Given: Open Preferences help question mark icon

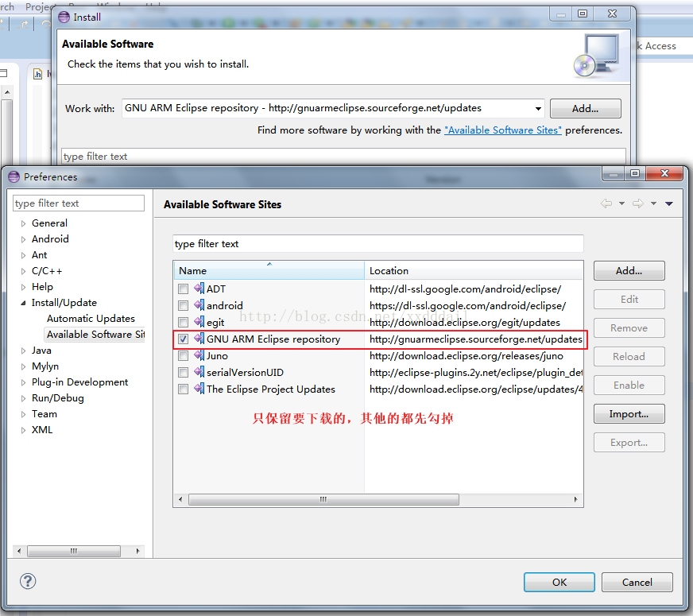Looking at the screenshot, I should pos(28,582).
